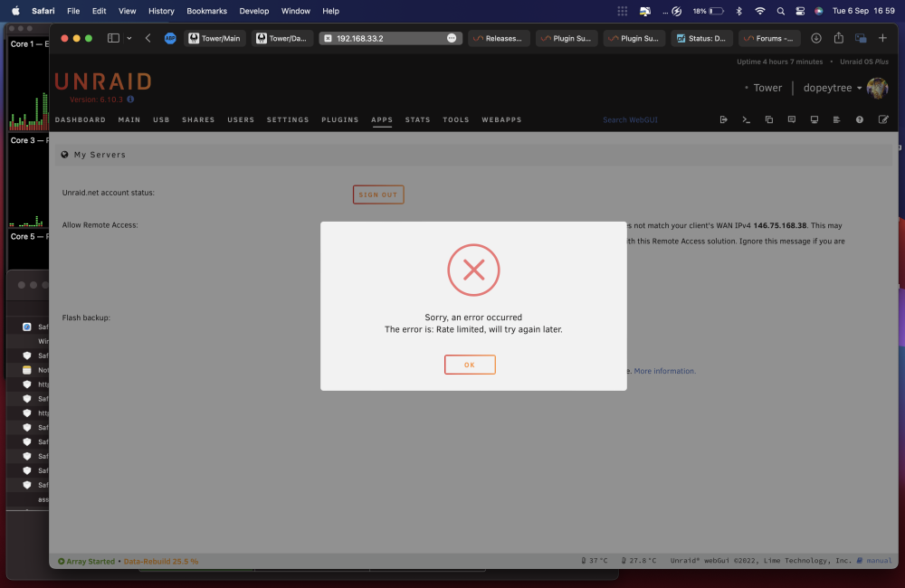Click the Safari share icon
Screen dimensions: 905x588
[839, 37]
